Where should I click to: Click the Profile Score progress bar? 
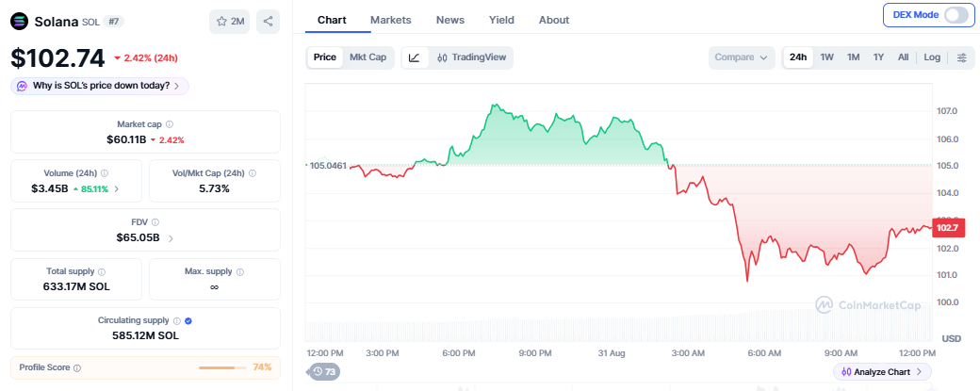(x=222, y=367)
